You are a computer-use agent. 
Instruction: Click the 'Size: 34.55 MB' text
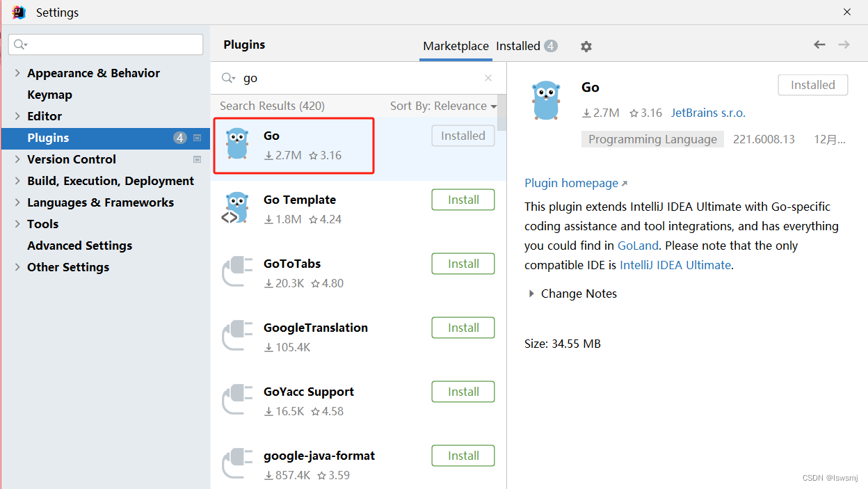pyautogui.click(x=563, y=344)
